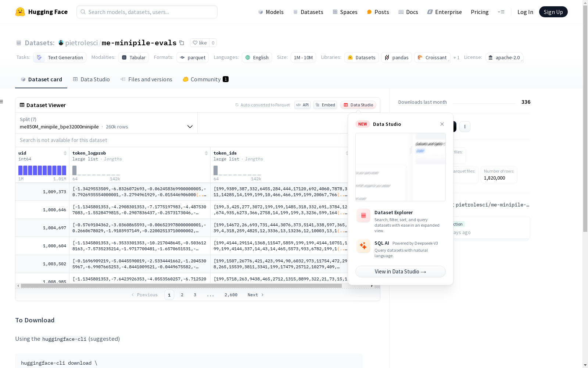Screen dimensions: 588x368
Task: Click the Data Studio button in viewer
Action: click(358, 105)
